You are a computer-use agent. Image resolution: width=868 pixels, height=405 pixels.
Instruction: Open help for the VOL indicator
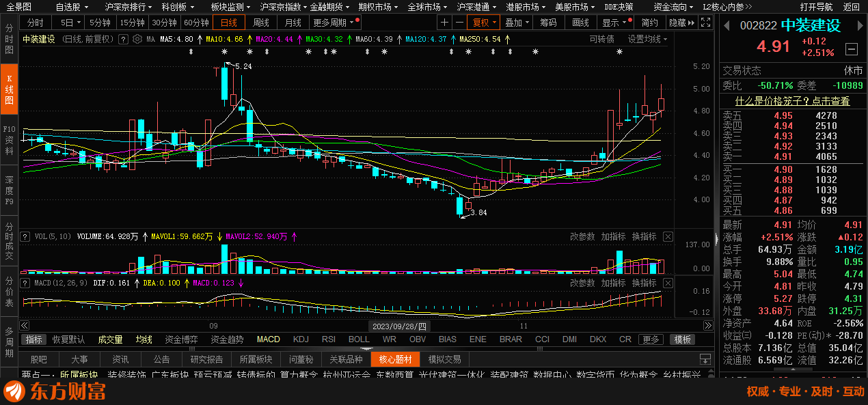click(26, 237)
